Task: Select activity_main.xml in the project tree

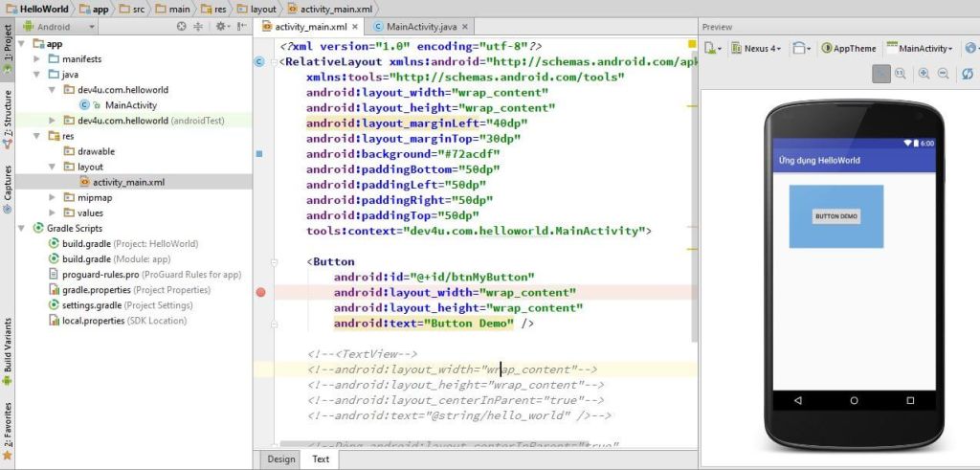Action: (122, 182)
